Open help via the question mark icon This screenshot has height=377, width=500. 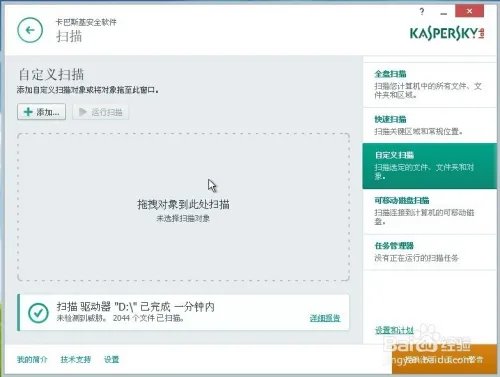(x=422, y=12)
